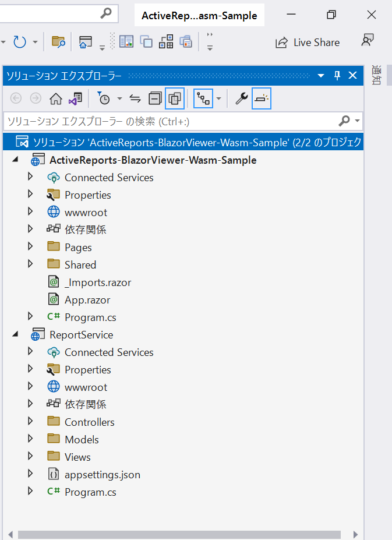Click the grid blocks toolbar icon
The height and width of the screenshot is (540, 392).
166,42
